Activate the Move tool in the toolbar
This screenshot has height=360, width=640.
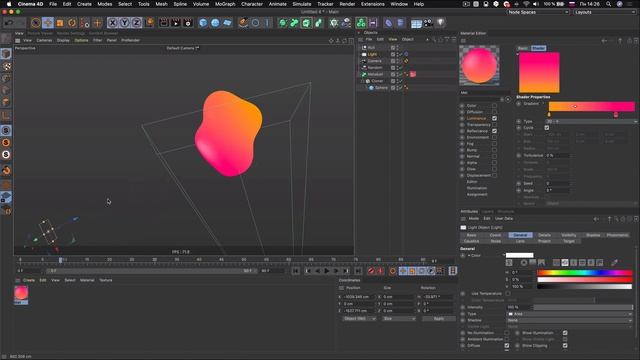point(48,23)
